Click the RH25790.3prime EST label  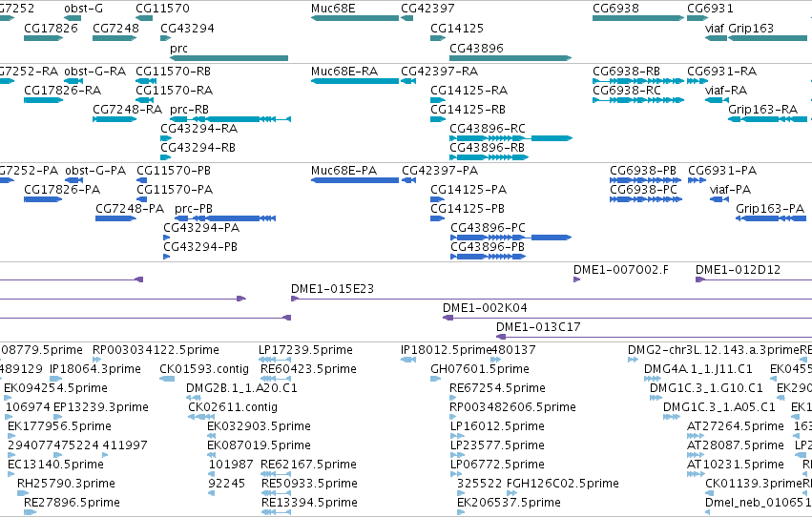(66, 484)
